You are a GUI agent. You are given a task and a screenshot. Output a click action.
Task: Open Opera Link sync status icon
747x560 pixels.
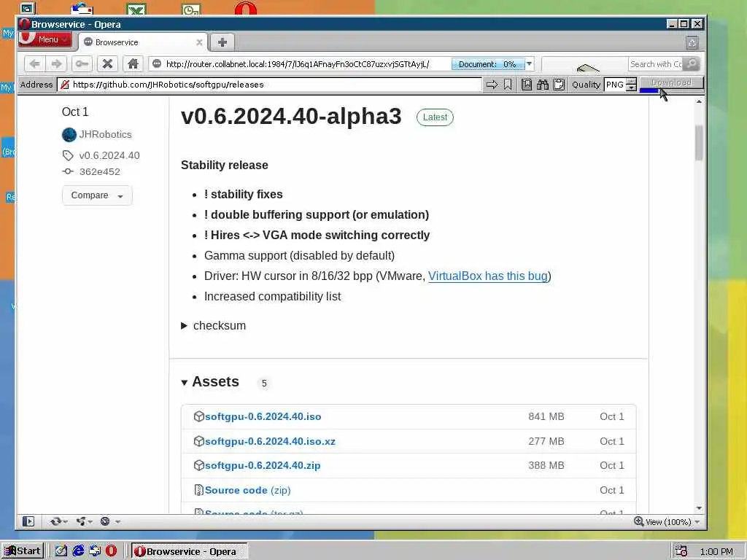55,521
